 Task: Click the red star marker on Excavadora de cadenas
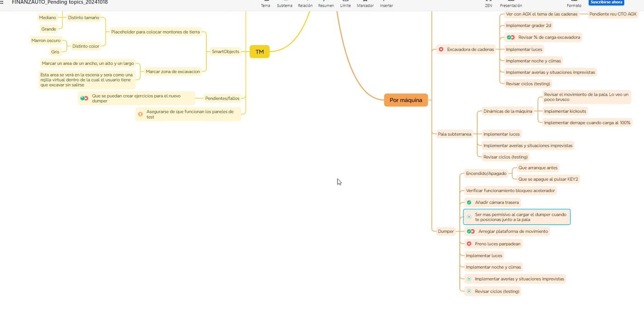pos(441,49)
